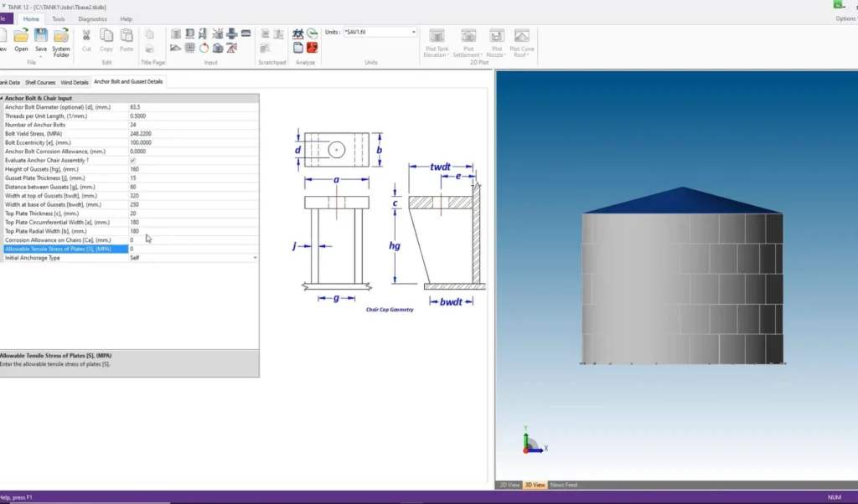Toggle the Evaluate Anchor Chair Assembly checkbox
This screenshot has width=858, height=504.
click(x=132, y=160)
